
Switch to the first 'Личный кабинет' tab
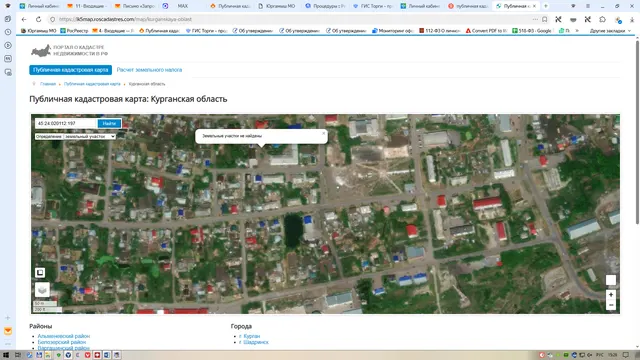(39, 6)
